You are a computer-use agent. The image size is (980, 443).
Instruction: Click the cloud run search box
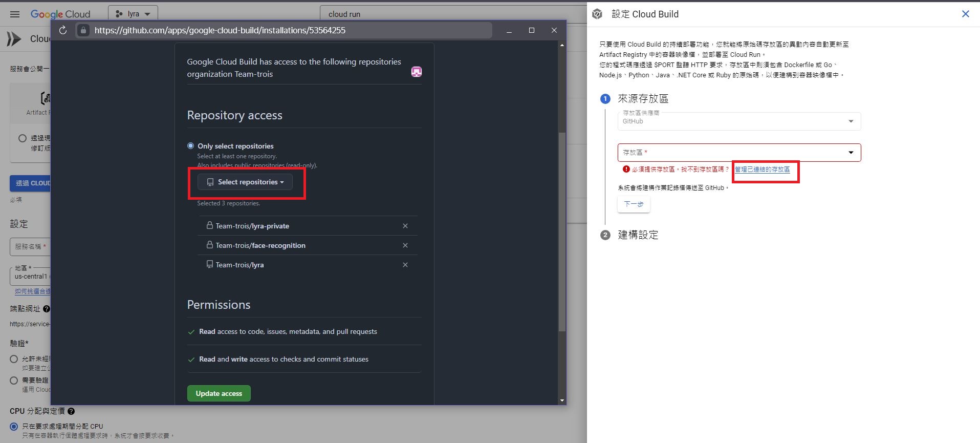[x=453, y=14]
